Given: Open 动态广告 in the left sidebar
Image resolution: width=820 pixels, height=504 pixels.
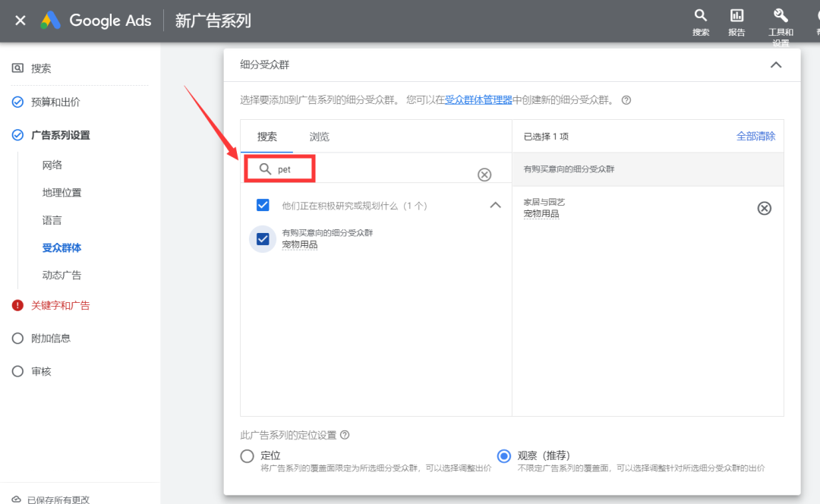Looking at the screenshot, I should [x=61, y=275].
